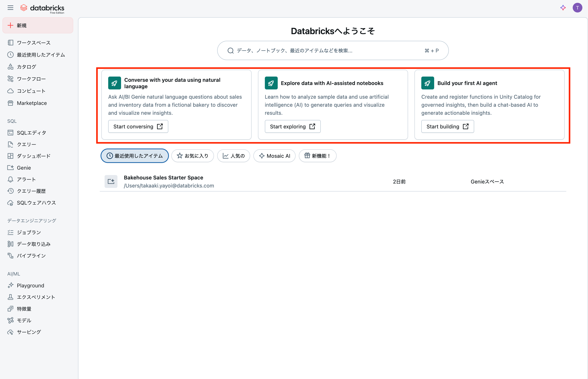The image size is (588, 379).
Task: Click the Start exploring button
Action: 293,126
